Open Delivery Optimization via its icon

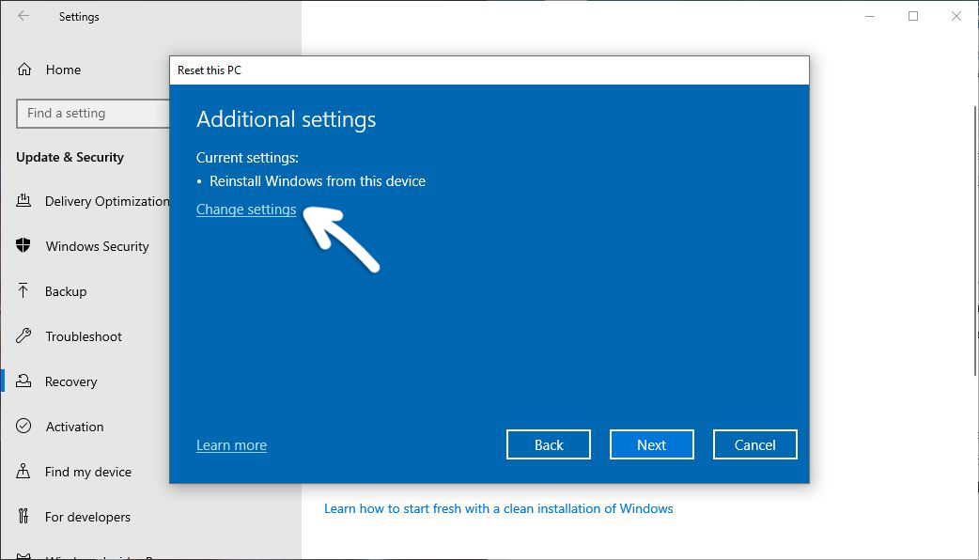coord(26,201)
